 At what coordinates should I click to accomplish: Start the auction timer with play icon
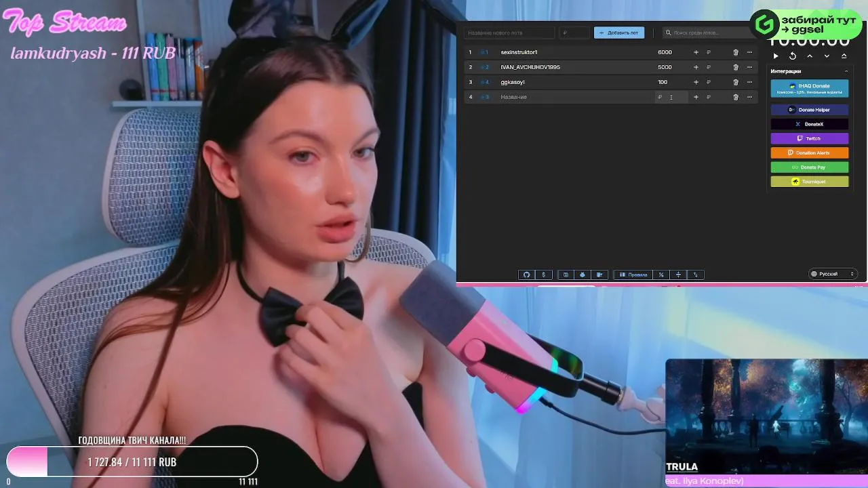(776, 56)
